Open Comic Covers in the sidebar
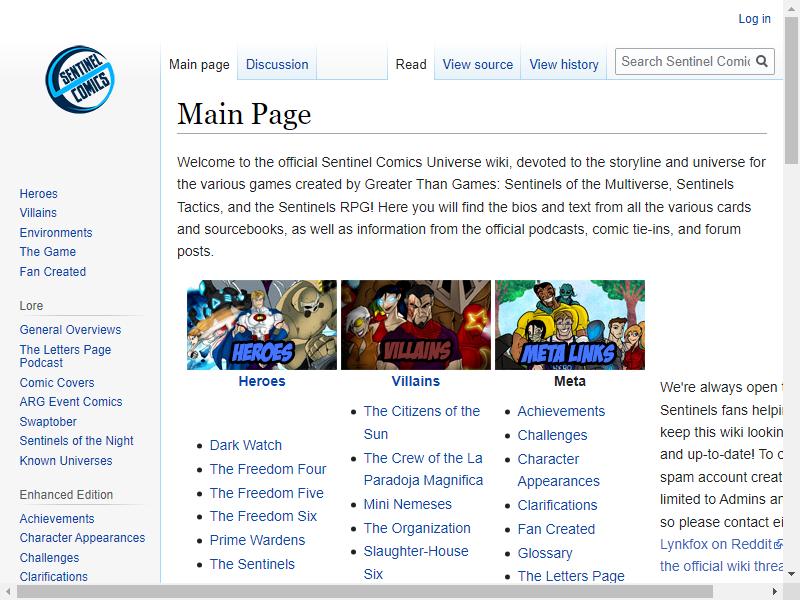Image resolution: width=800 pixels, height=600 pixels. point(57,383)
